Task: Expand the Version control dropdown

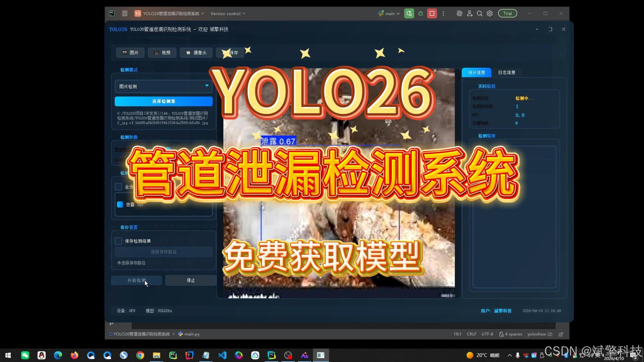Action: point(228,14)
